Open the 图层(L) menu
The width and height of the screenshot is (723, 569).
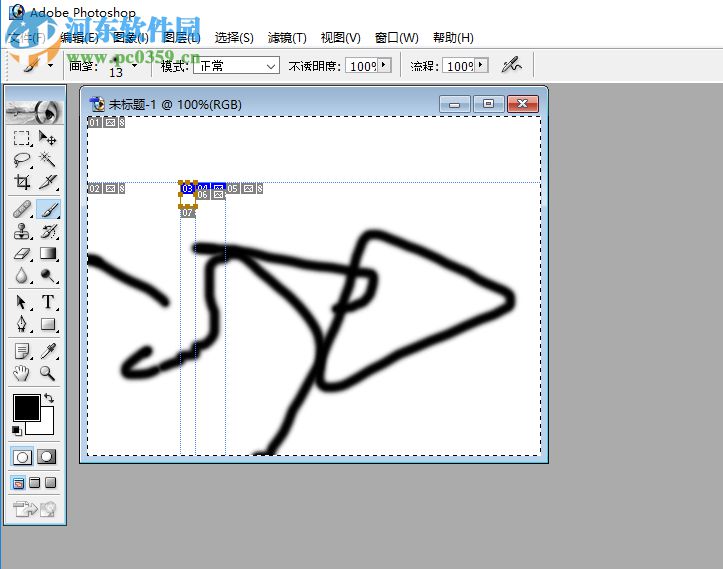click(x=182, y=38)
